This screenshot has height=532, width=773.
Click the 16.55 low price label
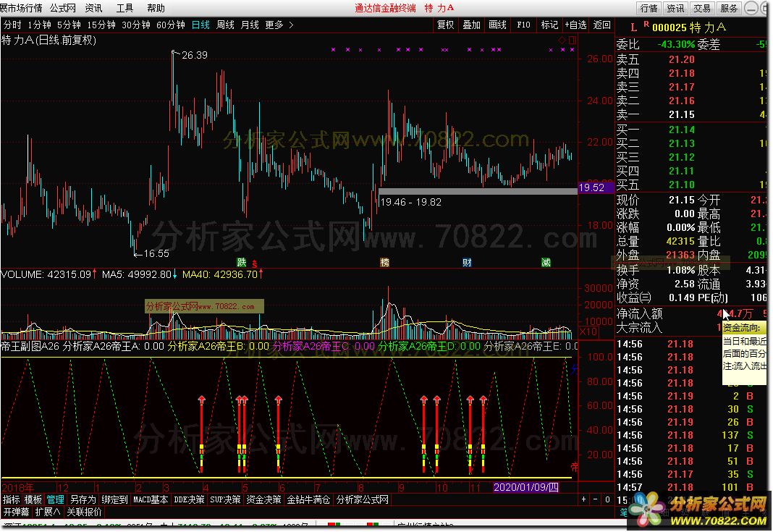pyautogui.click(x=156, y=253)
